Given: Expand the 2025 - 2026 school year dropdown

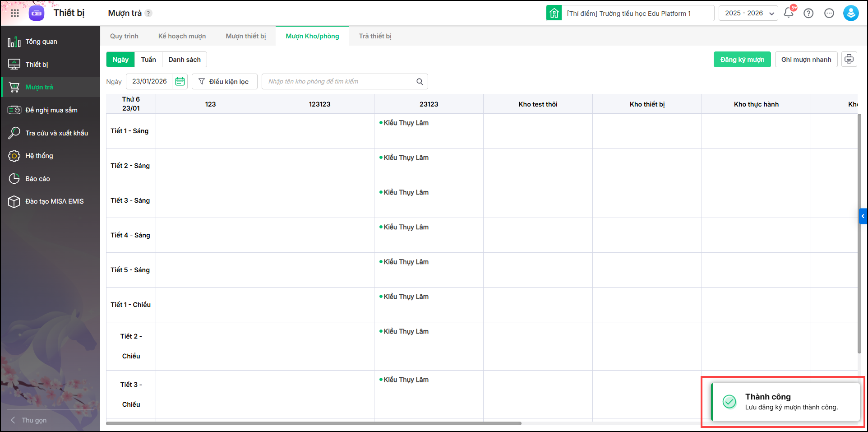Looking at the screenshot, I should pos(748,13).
